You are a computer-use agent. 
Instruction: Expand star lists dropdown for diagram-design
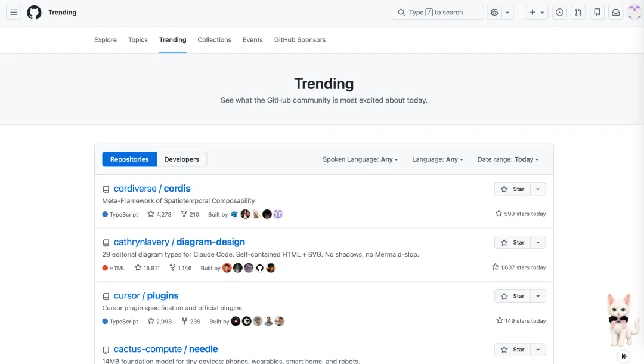tap(538, 242)
